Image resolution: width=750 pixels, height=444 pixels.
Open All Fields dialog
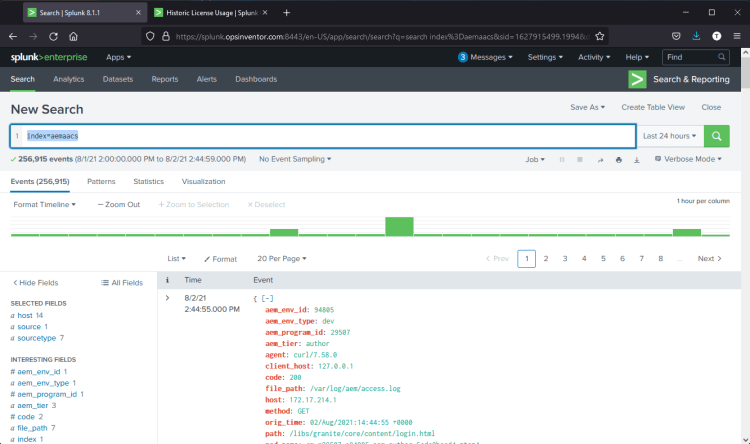122,283
